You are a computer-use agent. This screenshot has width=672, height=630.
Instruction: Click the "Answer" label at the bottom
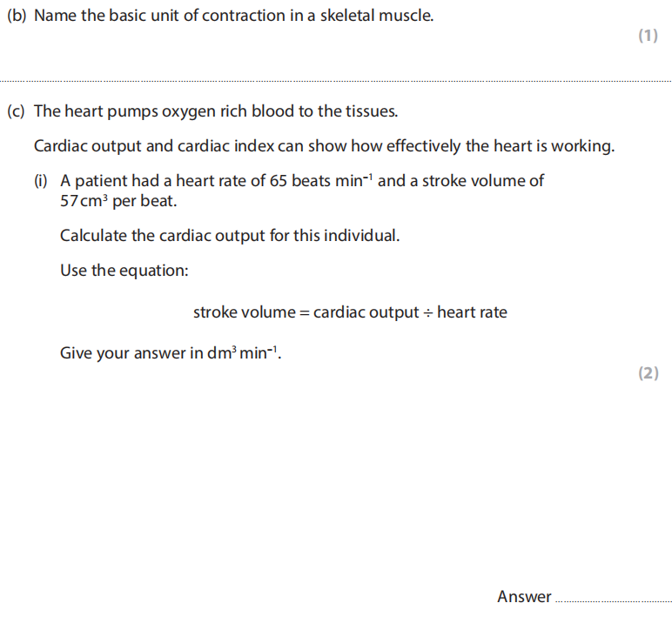(x=524, y=597)
